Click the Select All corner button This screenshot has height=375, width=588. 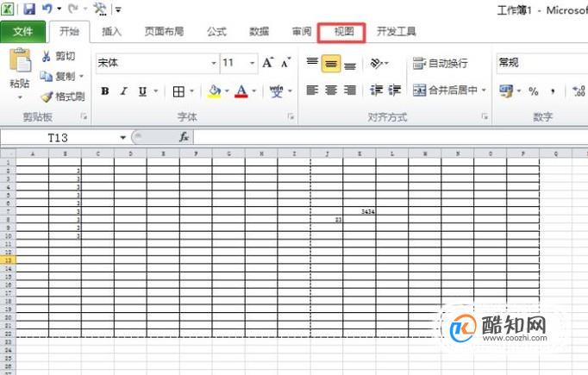(8, 153)
